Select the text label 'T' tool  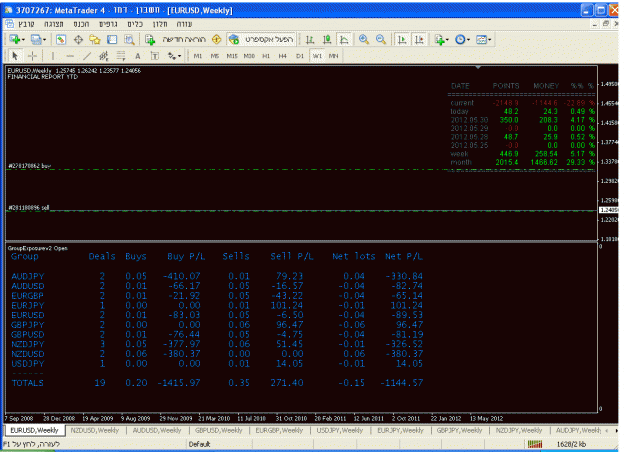(155, 56)
